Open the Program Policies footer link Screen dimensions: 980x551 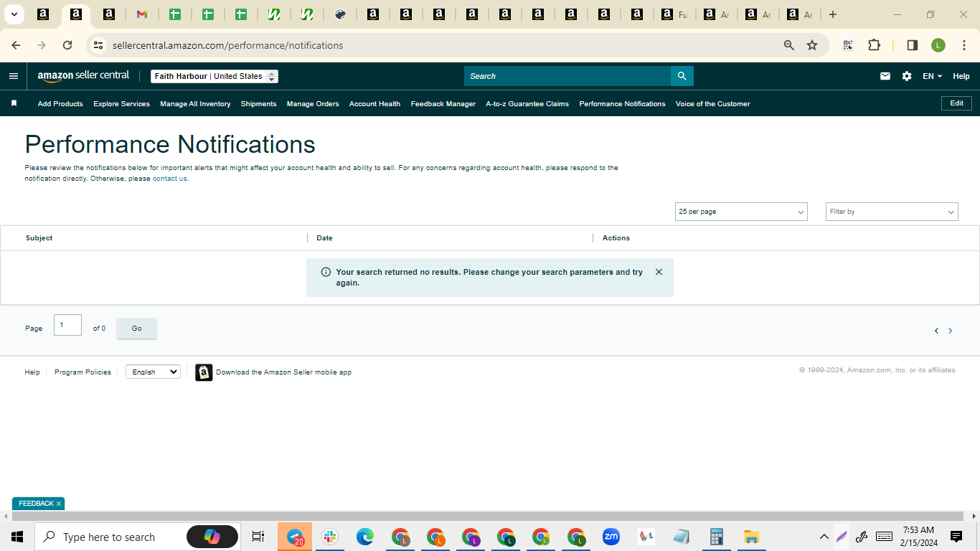click(83, 372)
